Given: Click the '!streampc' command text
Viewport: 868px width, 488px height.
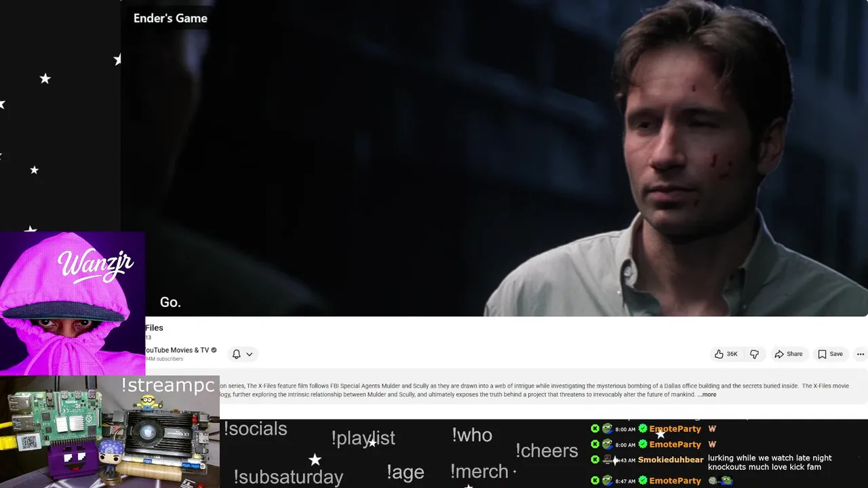Looking at the screenshot, I should 168,386.
